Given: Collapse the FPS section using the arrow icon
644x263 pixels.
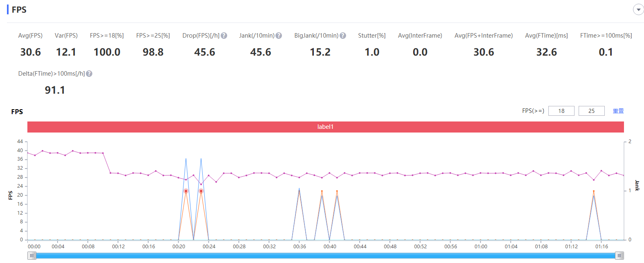Looking at the screenshot, I should point(638,9).
